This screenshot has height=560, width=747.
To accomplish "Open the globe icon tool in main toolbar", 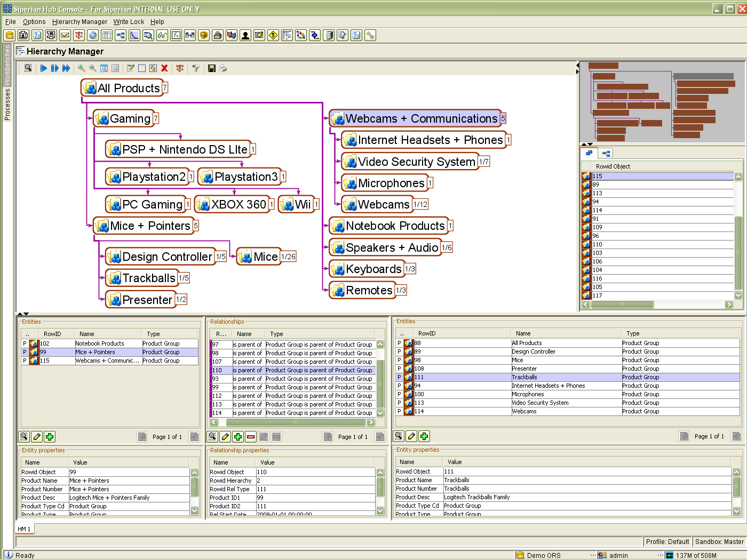I will pos(93,35).
